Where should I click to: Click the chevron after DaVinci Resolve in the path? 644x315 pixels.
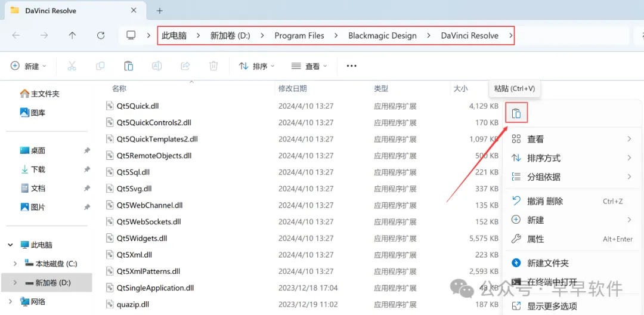510,36
